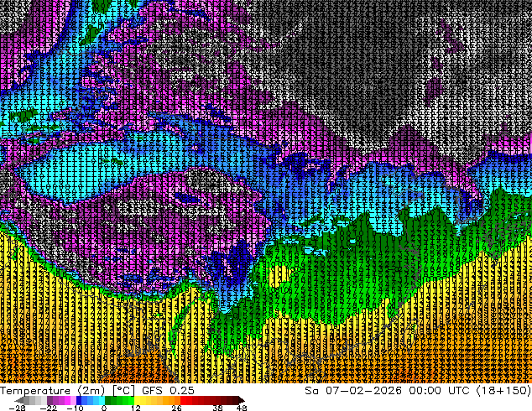Click the 'Temperature (2m)' title text
This screenshot has width=532, height=411.
click(53, 391)
